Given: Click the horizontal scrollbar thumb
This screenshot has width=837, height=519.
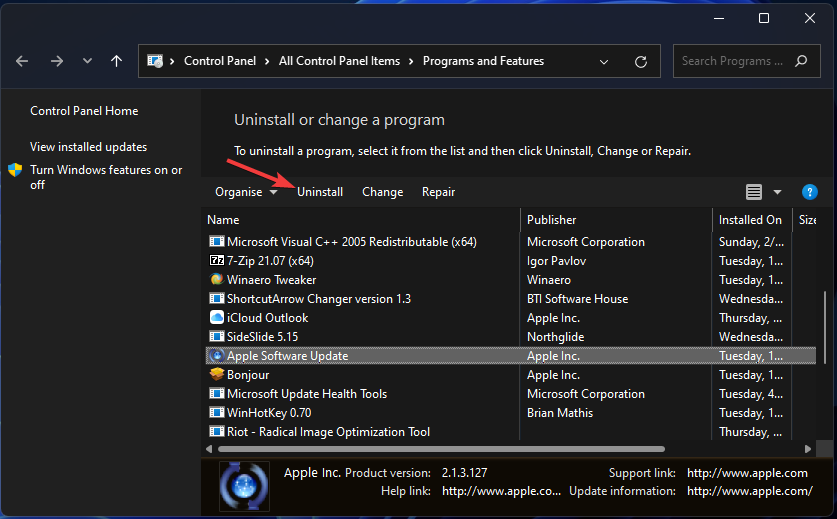Looking at the screenshot, I should 441,449.
